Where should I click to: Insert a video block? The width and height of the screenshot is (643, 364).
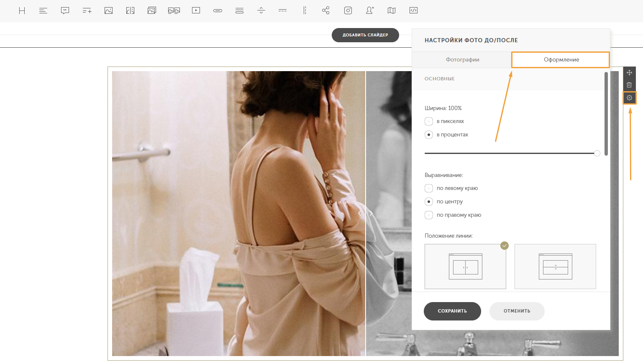point(196,10)
